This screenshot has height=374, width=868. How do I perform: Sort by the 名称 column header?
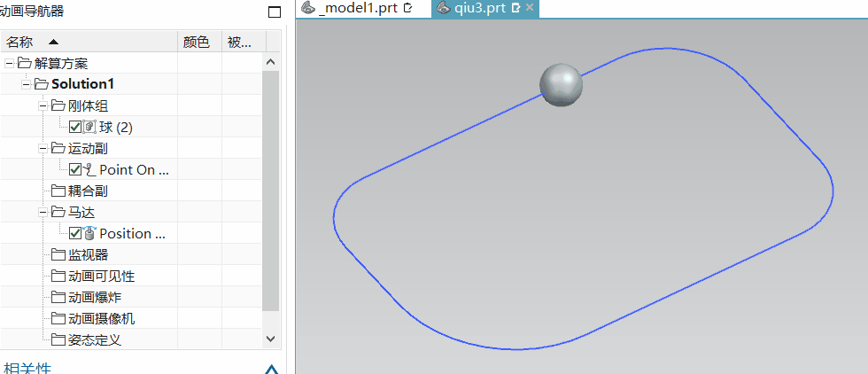(89, 42)
